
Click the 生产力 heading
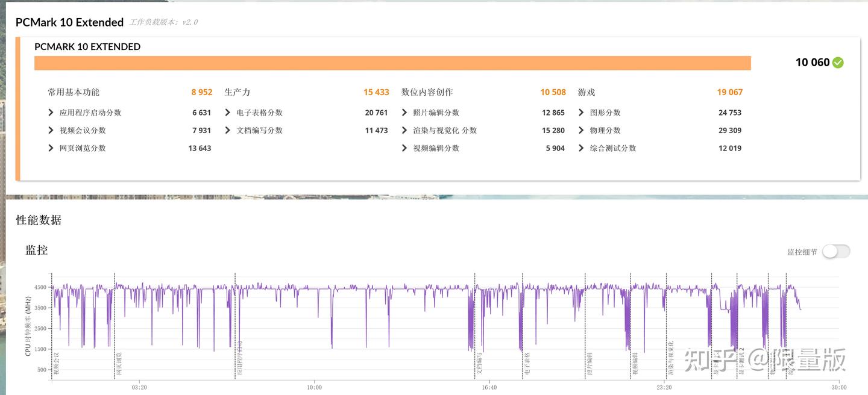coord(237,92)
